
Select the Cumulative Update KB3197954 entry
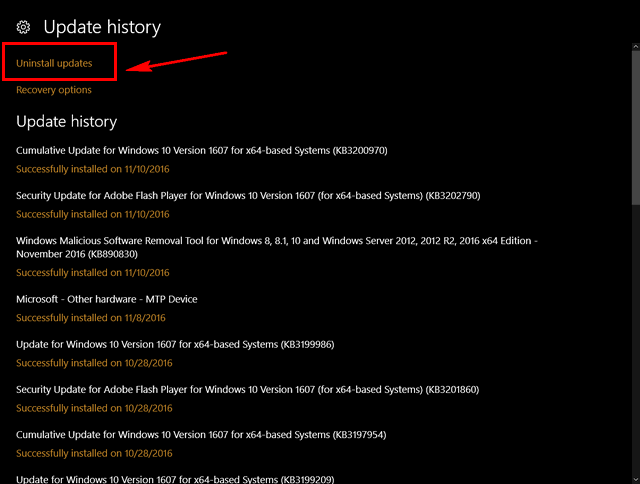(x=201, y=435)
